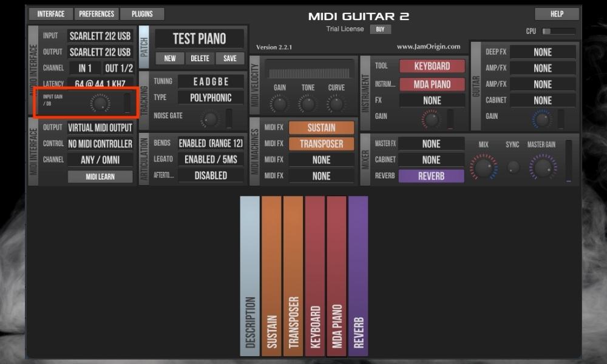Change the OUT 1/2 output channel

[119, 69]
